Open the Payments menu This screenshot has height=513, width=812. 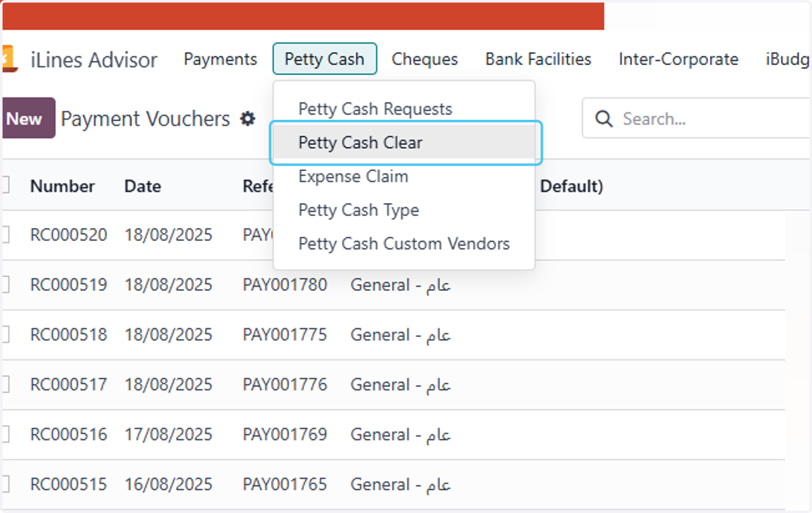pyautogui.click(x=221, y=60)
